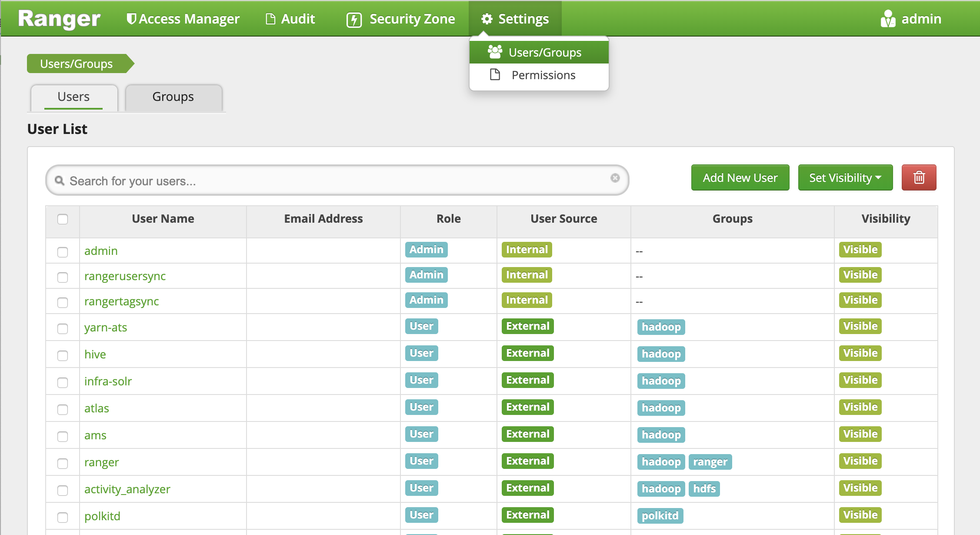
Task: Open the infra-solr user
Action: point(108,381)
